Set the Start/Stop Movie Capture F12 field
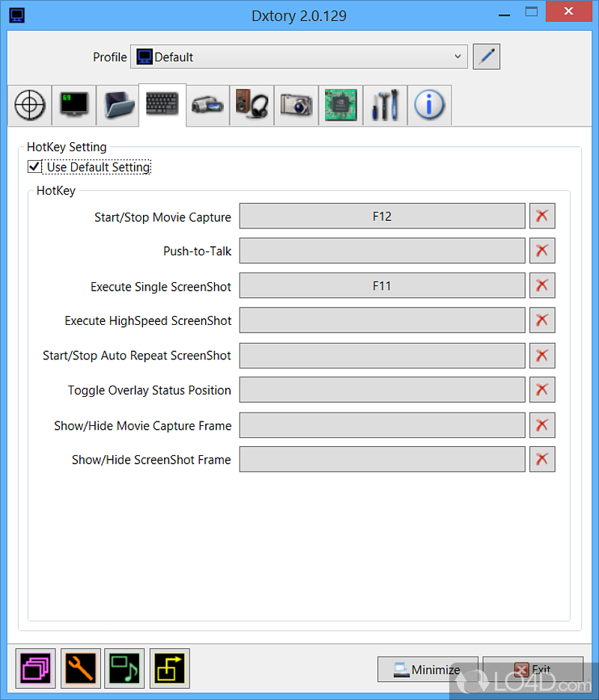Image resolution: width=599 pixels, height=700 pixels. (382, 216)
